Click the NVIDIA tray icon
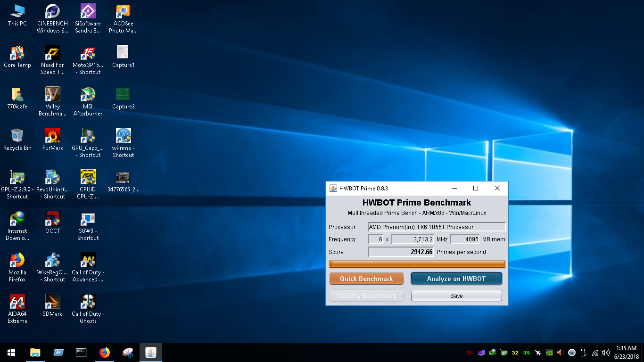This screenshot has width=644, height=362. pyautogui.click(x=549, y=353)
